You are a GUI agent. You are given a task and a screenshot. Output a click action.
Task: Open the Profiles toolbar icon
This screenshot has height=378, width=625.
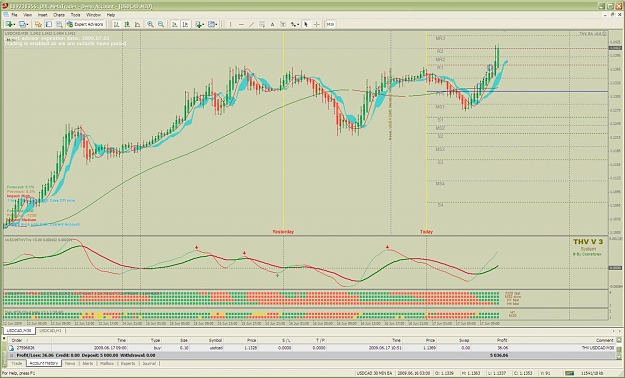tap(22, 24)
